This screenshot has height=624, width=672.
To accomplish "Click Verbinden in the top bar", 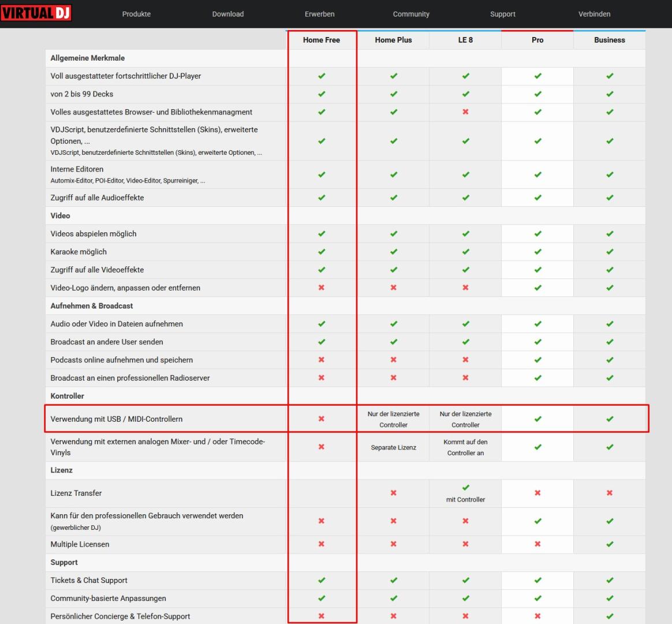I will click(x=594, y=14).
